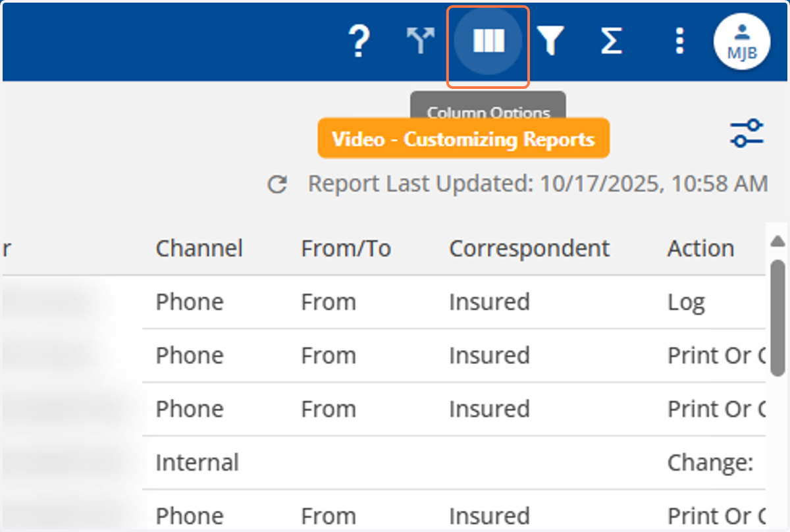Open the filter funnel icon
This screenshot has height=532, width=790.
click(550, 42)
